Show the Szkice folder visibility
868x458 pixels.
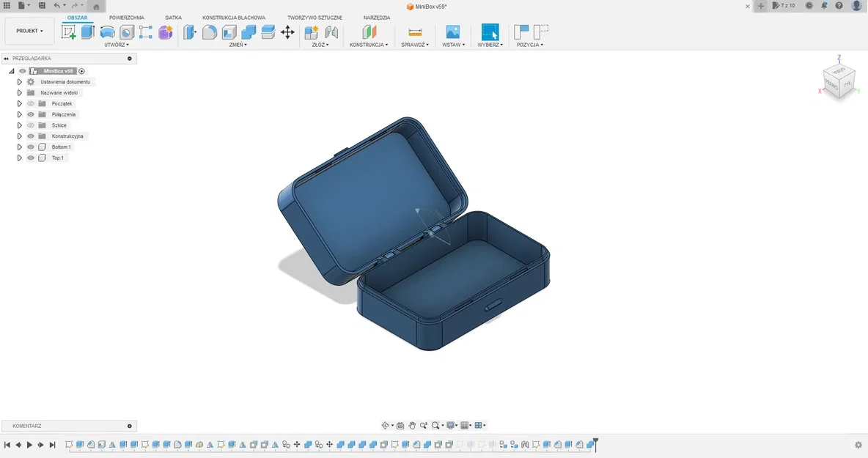click(x=31, y=125)
